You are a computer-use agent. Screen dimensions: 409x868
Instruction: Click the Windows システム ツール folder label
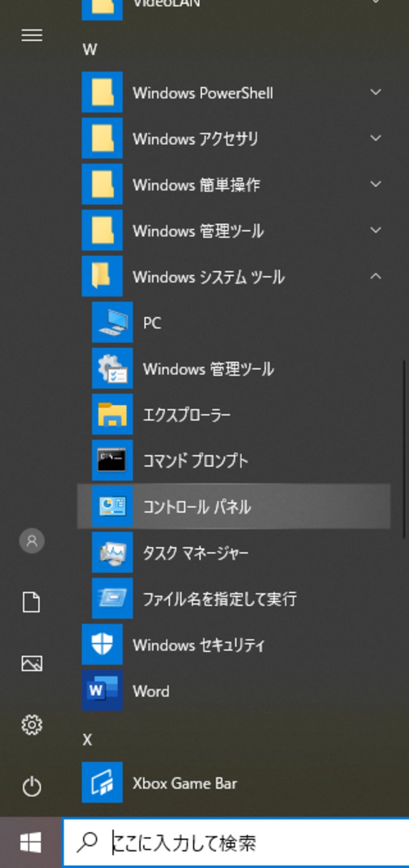coord(208,277)
